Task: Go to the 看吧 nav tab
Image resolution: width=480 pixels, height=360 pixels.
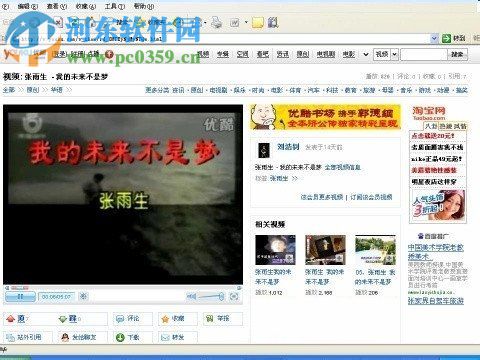Action: click(262, 54)
